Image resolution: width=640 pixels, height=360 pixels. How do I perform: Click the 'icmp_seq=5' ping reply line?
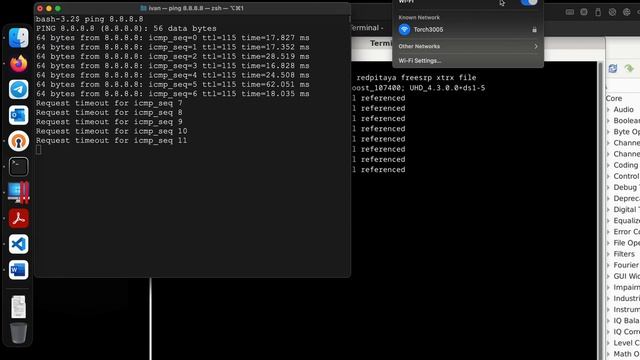[173, 84]
